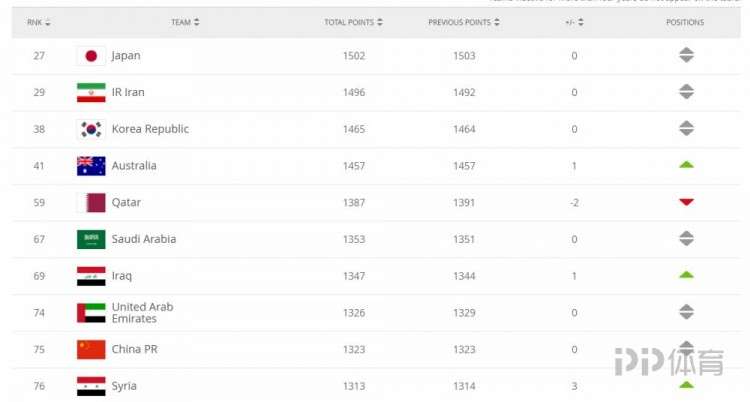
Task: Click the Japan flag icon
Action: pos(91,56)
